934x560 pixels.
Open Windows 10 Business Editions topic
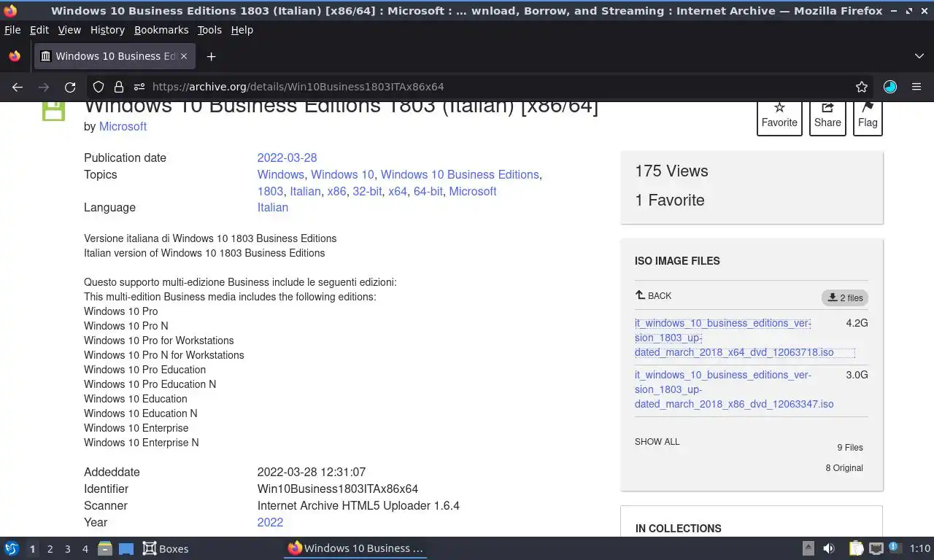coord(460,174)
